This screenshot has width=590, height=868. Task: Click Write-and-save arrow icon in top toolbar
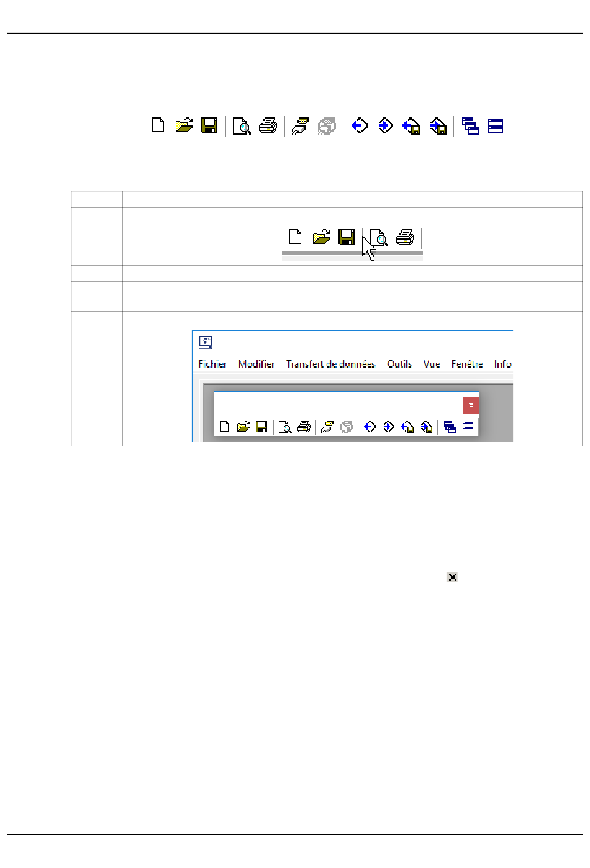438,126
